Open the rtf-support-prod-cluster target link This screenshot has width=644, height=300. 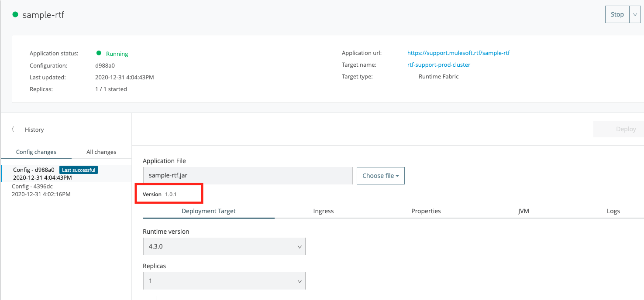pyautogui.click(x=438, y=65)
